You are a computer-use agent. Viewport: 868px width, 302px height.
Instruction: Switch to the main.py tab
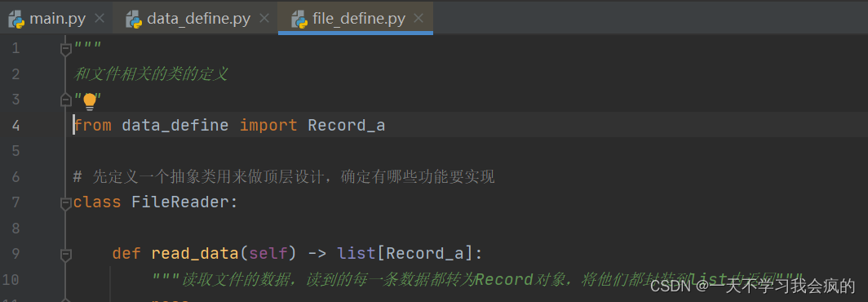pos(57,19)
